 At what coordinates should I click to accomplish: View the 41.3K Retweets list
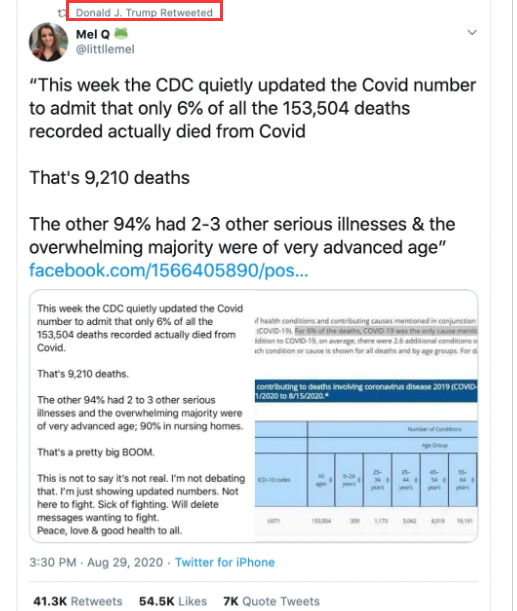coord(78,601)
